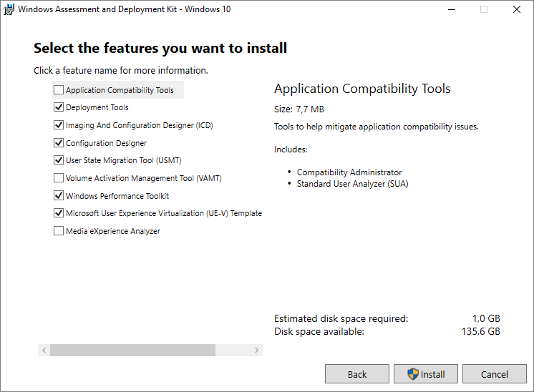Minimize the installer window

pyautogui.click(x=451, y=10)
